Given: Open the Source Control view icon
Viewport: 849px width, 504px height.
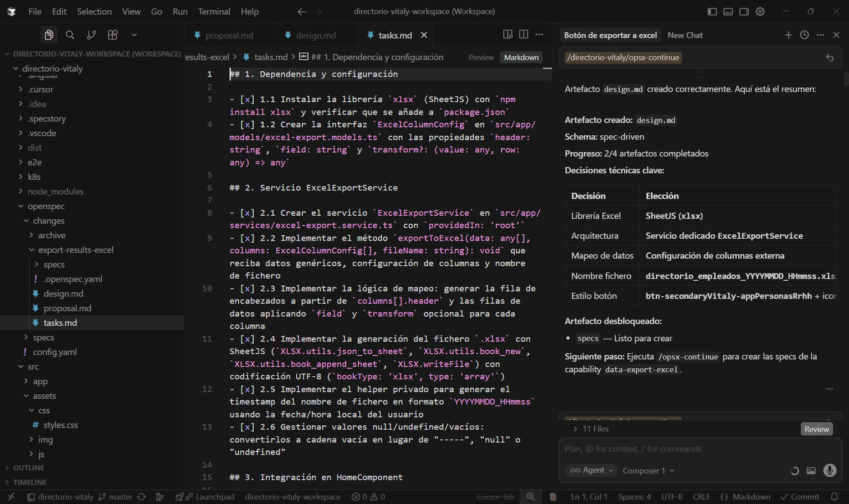Looking at the screenshot, I should pos(92,35).
